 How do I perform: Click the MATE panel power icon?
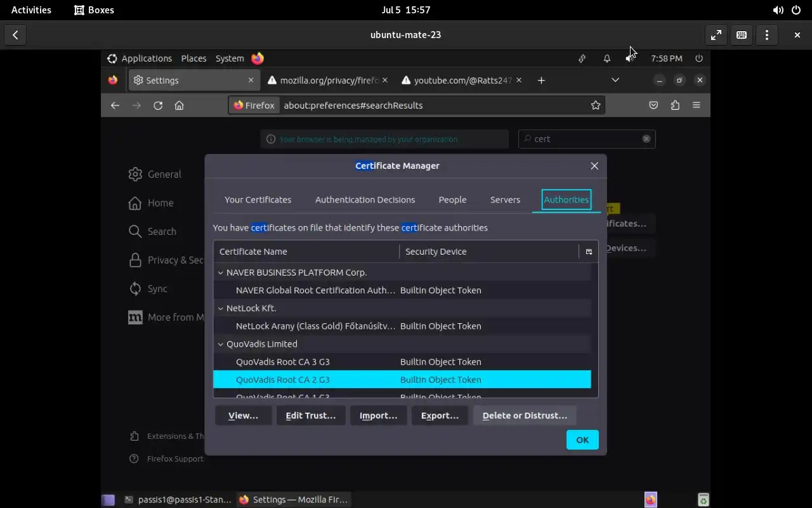click(699, 58)
